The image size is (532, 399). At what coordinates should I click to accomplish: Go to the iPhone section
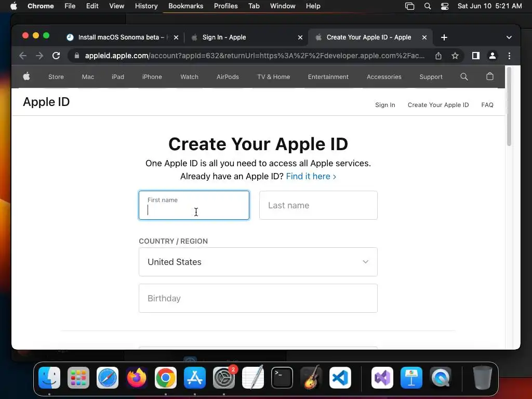152,77
